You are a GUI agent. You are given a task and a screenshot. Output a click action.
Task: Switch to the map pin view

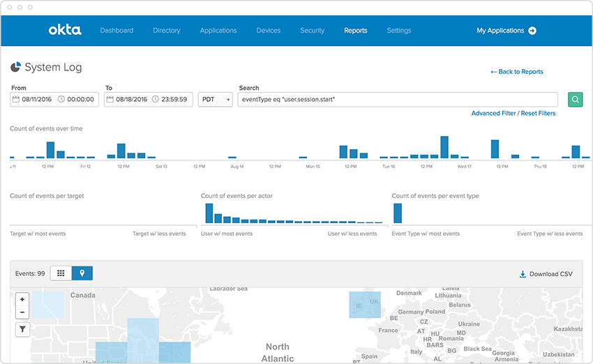click(82, 273)
